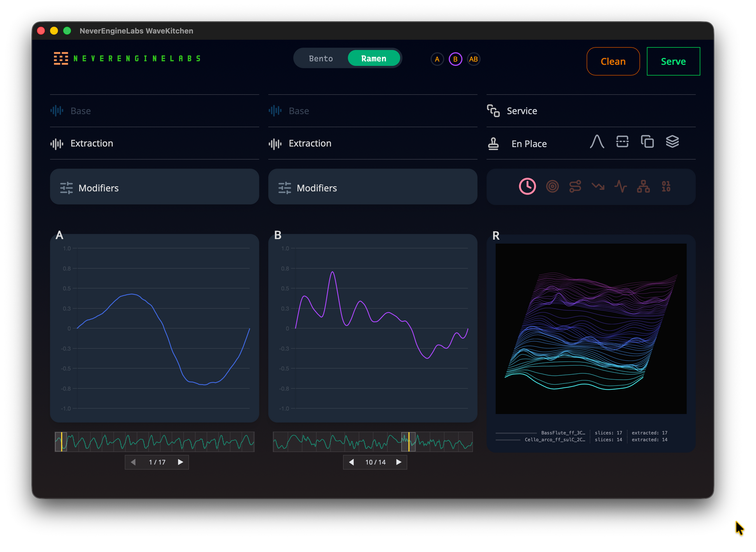Click the downward trend arrow icon
The height and width of the screenshot is (552, 756).
tap(598, 187)
